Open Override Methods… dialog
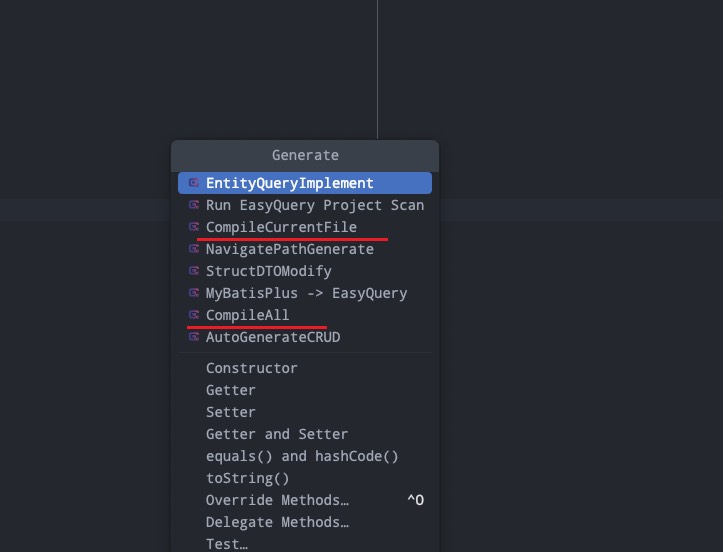Screen dimensions: 723x552 click(305, 500)
